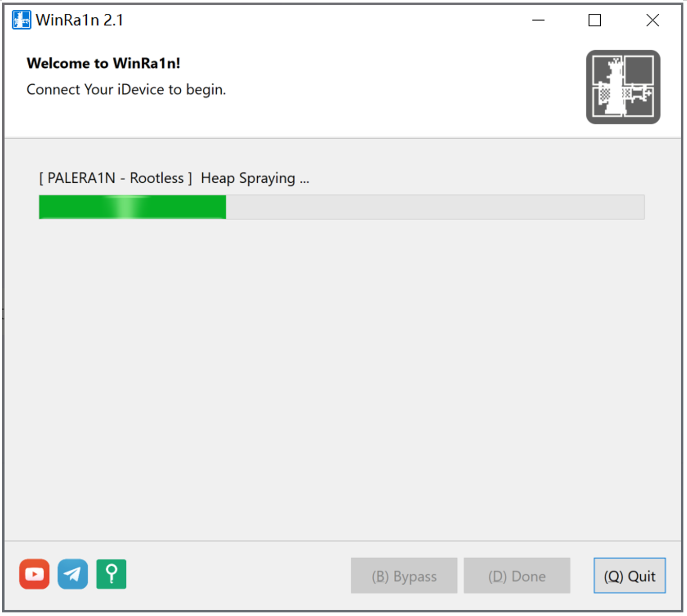Click the "Heap Spraying ..." status text

tap(255, 178)
